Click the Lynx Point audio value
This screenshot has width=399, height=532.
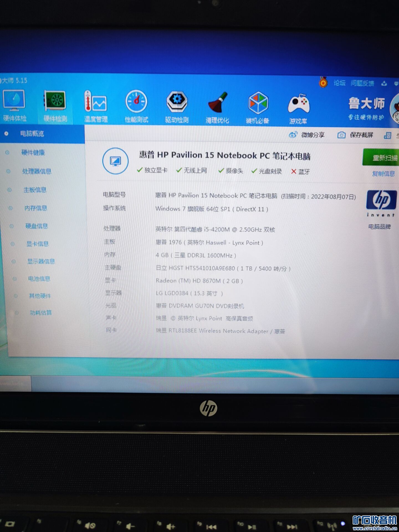204,318
